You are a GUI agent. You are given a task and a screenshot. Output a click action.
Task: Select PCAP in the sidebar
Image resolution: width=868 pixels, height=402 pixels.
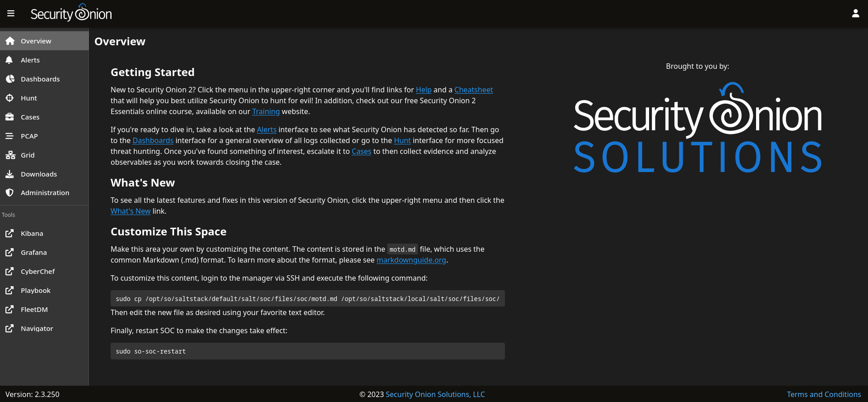pos(29,136)
